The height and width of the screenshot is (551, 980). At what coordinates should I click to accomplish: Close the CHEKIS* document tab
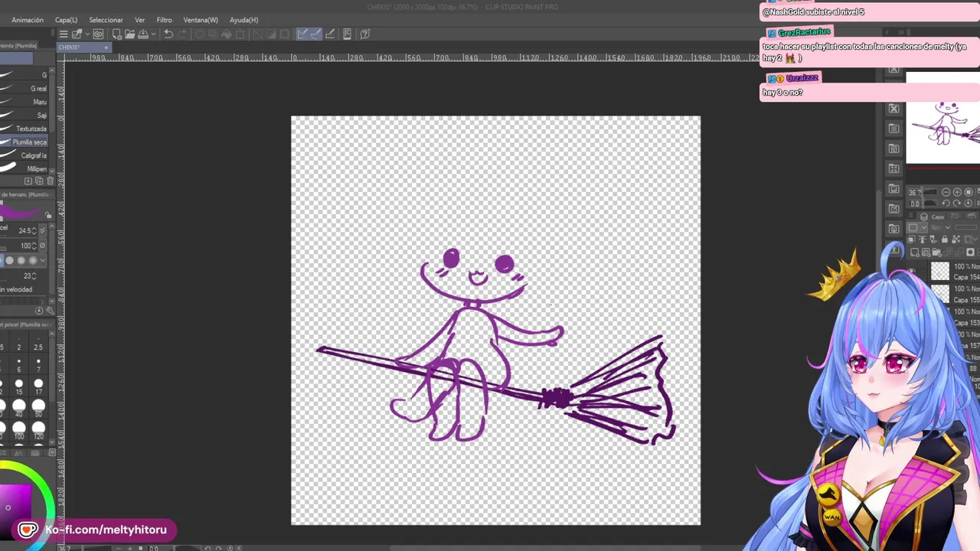[x=106, y=47]
